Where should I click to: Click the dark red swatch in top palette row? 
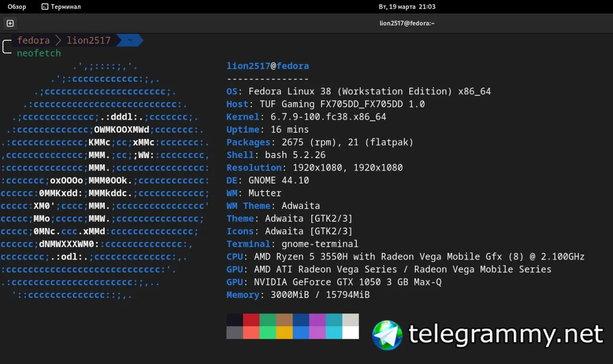click(251, 320)
